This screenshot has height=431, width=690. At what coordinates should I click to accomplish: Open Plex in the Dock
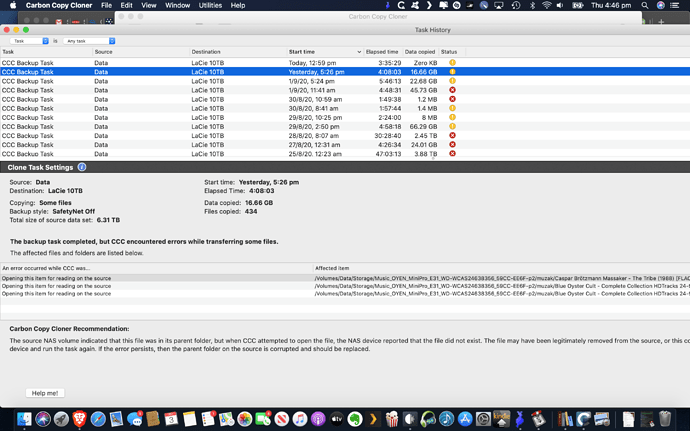pyautogui.click(x=373, y=419)
